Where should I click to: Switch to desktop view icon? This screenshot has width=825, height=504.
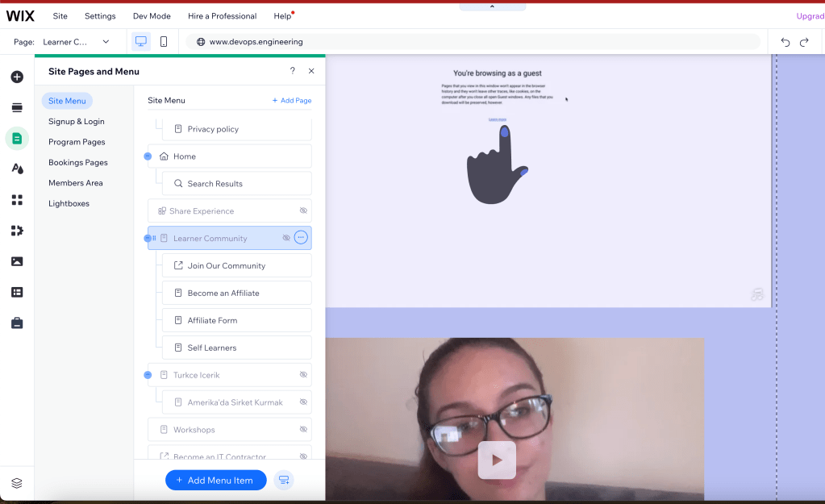141,42
